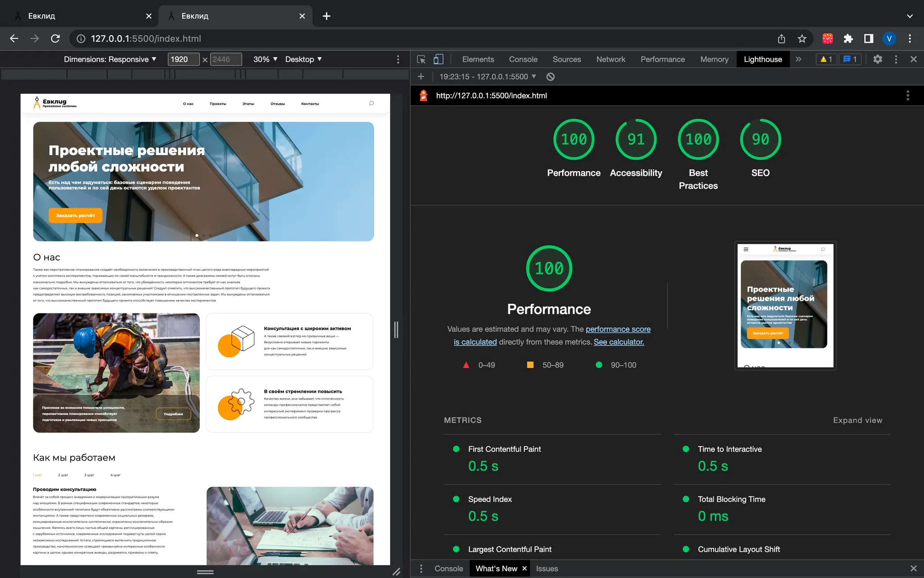Screen dimensions: 924x578
Task: Bookmark page with star icon
Action: tap(802, 38)
